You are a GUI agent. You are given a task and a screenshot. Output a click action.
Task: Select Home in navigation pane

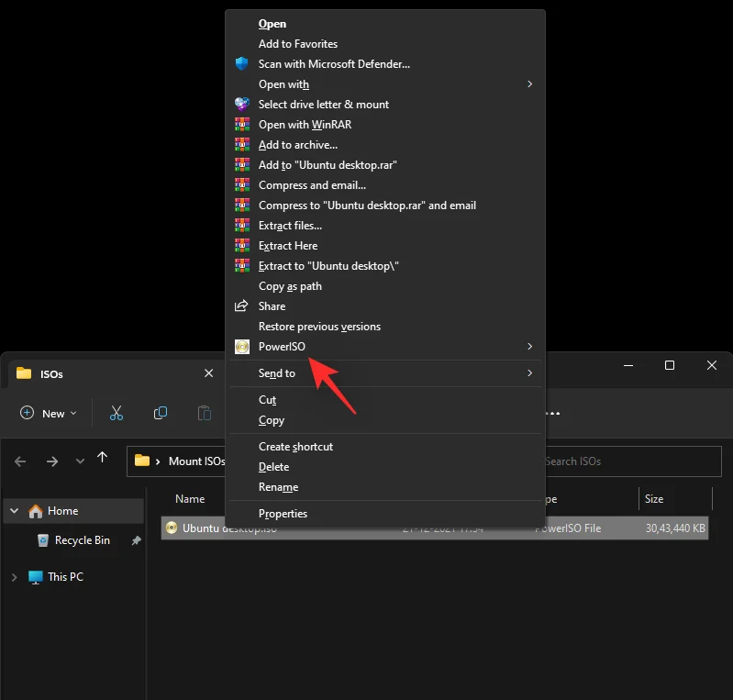coord(74,511)
